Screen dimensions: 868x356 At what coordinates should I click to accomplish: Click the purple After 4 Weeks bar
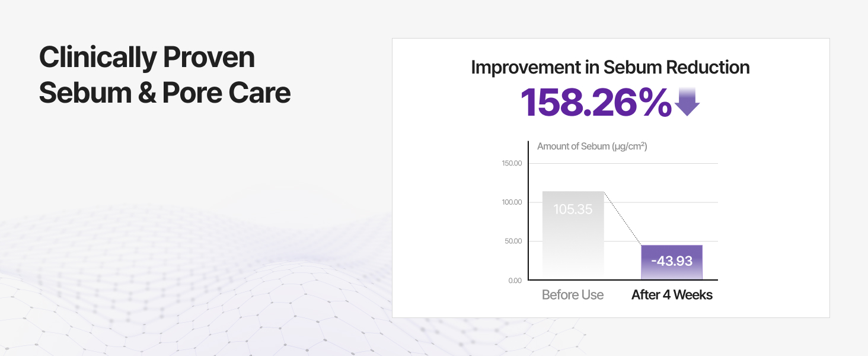pos(672,262)
